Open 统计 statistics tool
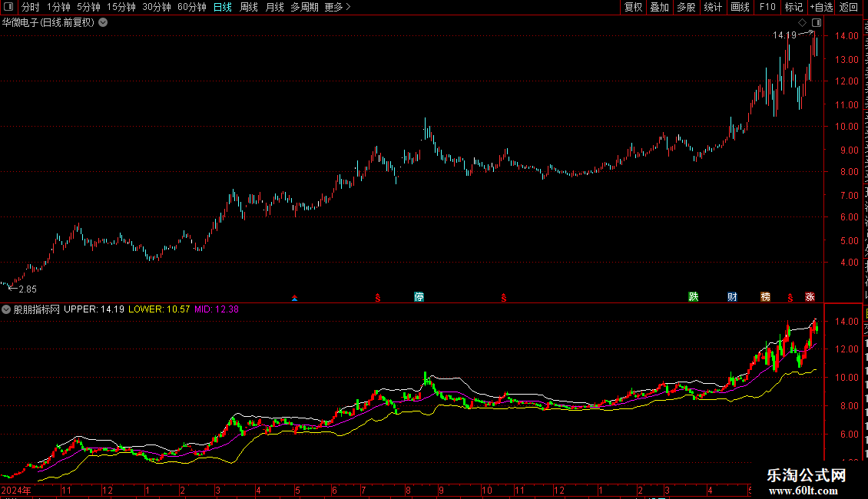The image size is (868, 499). (713, 7)
